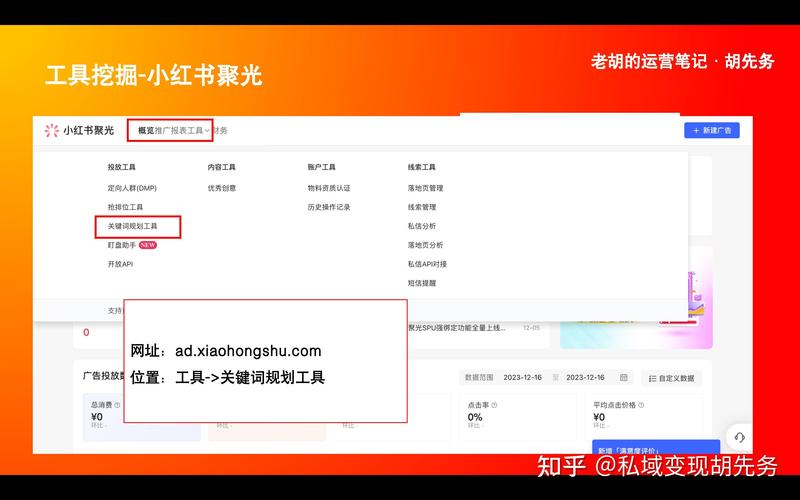The width and height of the screenshot is (800, 500).
Task: Open 物料资质认证 under 账户工具
Action: pyautogui.click(x=329, y=188)
